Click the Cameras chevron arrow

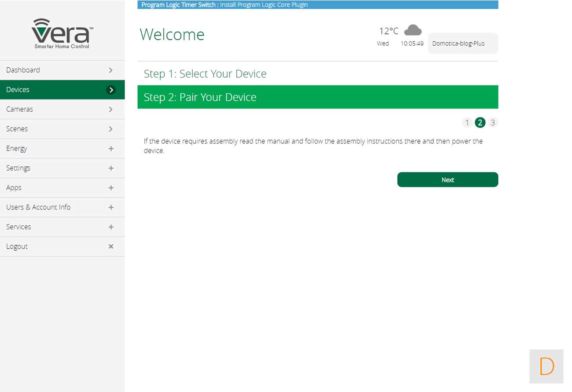tap(111, 109)
